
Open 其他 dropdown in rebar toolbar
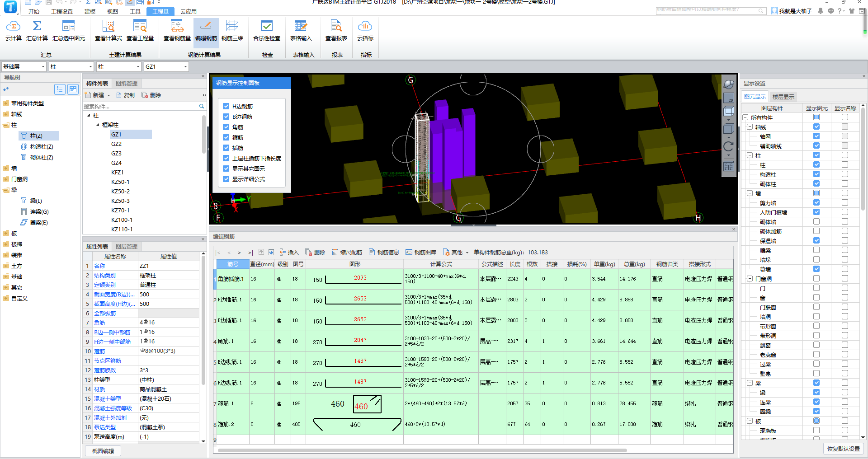[x=456, y=252]
